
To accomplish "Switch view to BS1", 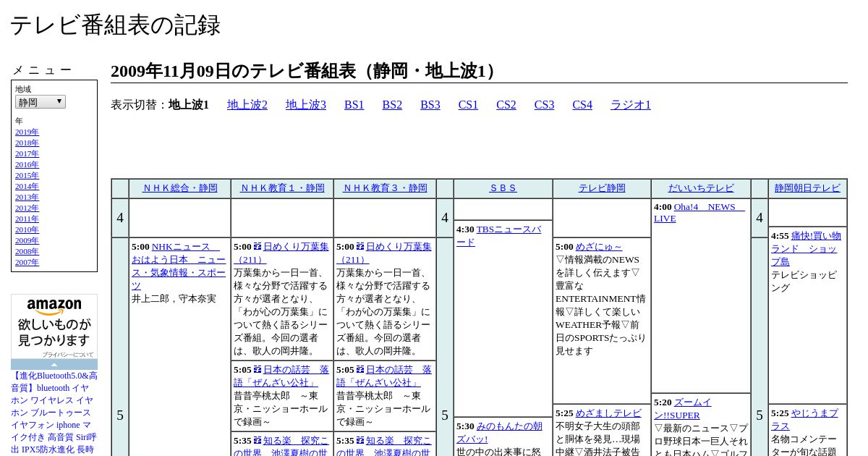I will pyautogui.click(x=354, y=105).
